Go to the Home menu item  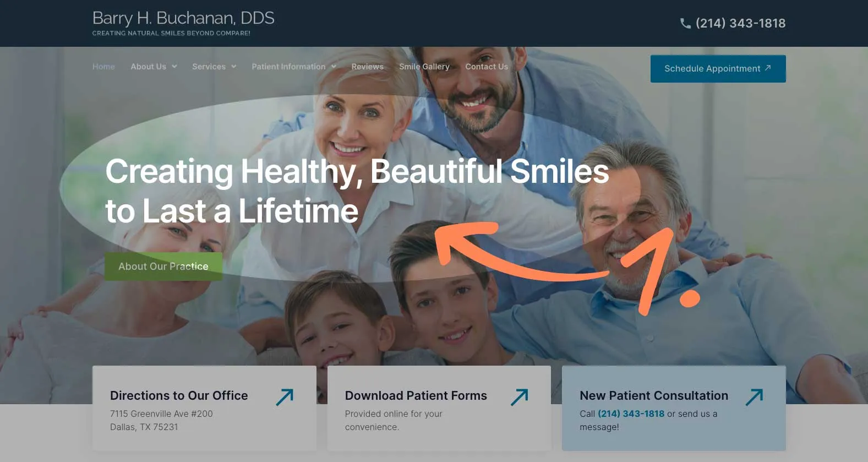tap(103, 67)
